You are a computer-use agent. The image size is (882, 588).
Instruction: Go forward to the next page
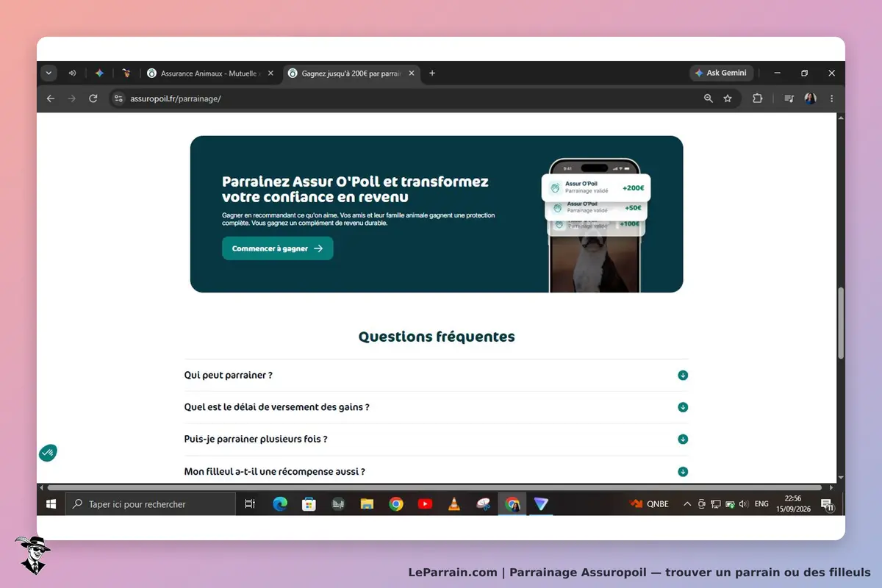[71, 98]
